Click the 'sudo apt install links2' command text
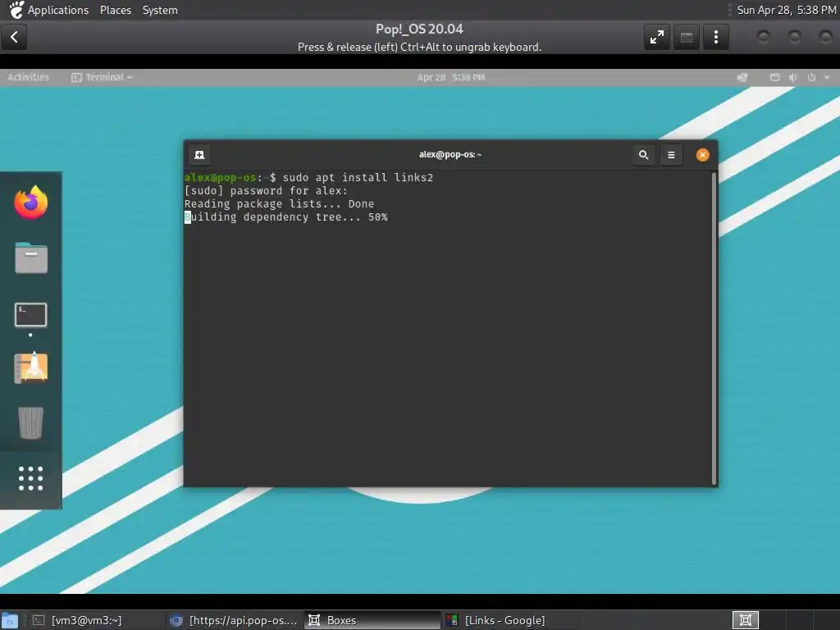 click(x=358, y=177)
